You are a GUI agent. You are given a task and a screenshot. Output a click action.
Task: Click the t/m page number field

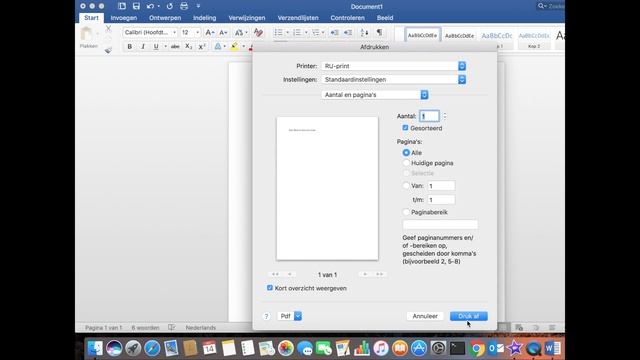coord(441,200)
